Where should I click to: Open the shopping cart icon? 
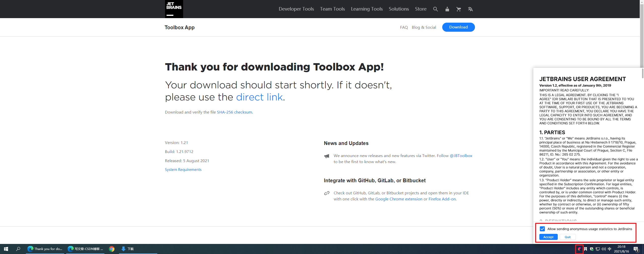click(459, 9)
